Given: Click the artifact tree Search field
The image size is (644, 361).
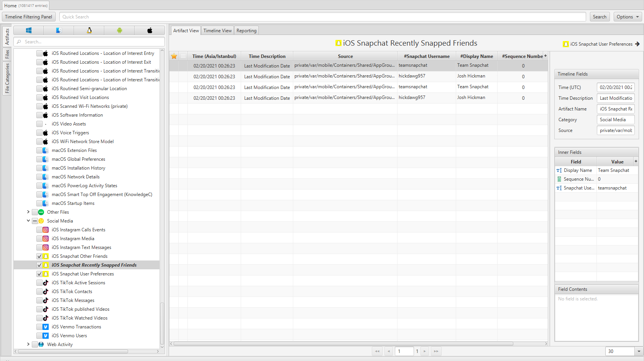Looking at the screenshot, I should click(x=89, y=42).
